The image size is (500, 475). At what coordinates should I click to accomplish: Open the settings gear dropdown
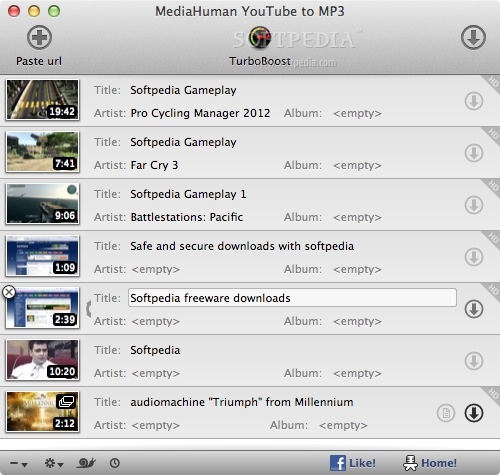pos(54,463)
